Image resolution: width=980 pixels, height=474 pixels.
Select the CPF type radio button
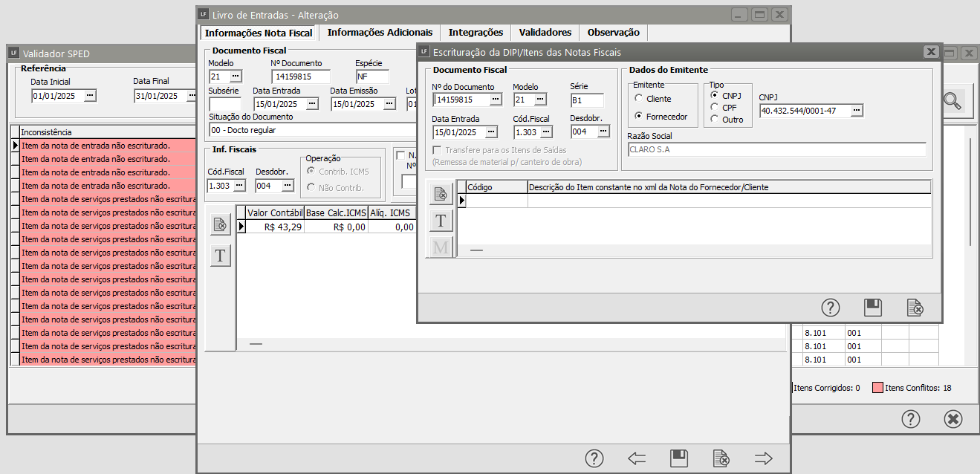pyautogui.click(x=715, y=108)
